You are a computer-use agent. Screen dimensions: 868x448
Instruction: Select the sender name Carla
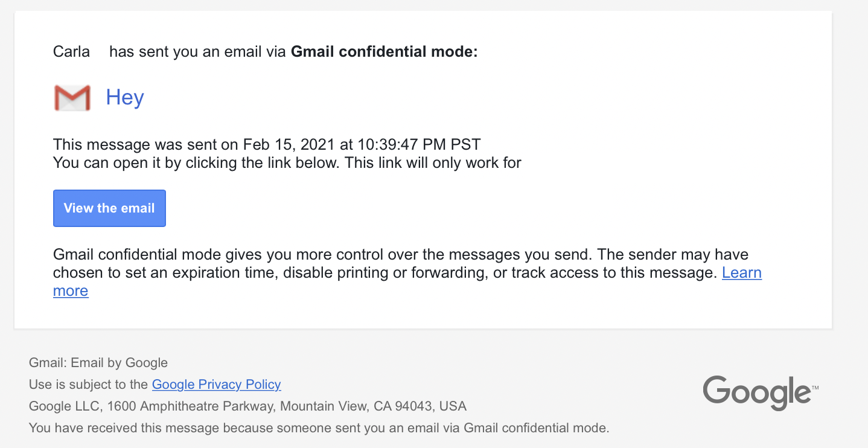click(x=71, y=52)
